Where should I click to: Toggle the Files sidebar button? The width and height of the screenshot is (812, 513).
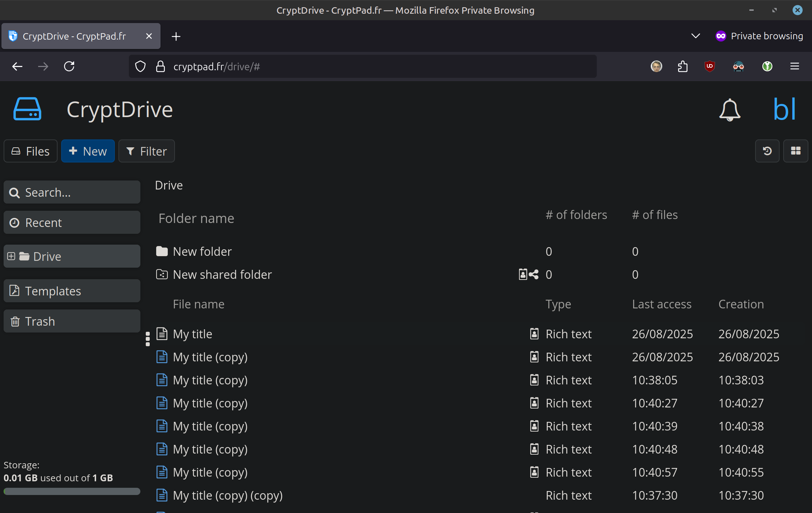point(31,151)
